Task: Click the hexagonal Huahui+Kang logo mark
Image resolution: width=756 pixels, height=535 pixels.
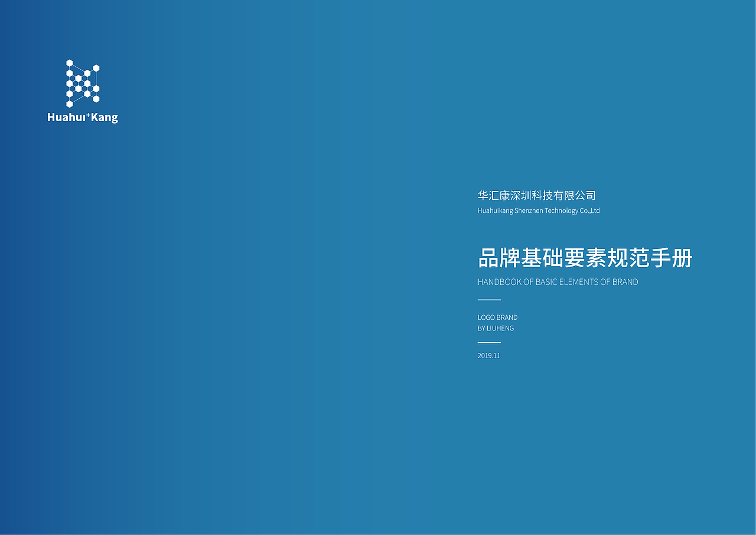Action: tap(83, 82)
